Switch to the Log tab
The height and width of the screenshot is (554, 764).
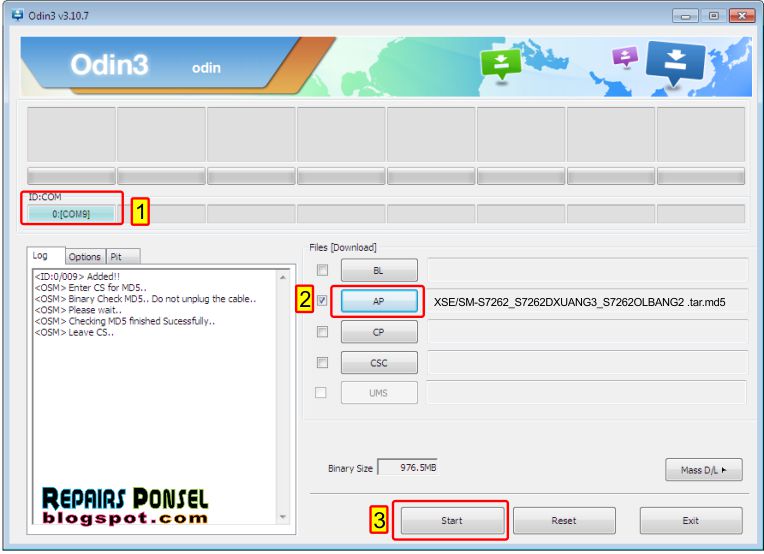[x=45, y=256]
